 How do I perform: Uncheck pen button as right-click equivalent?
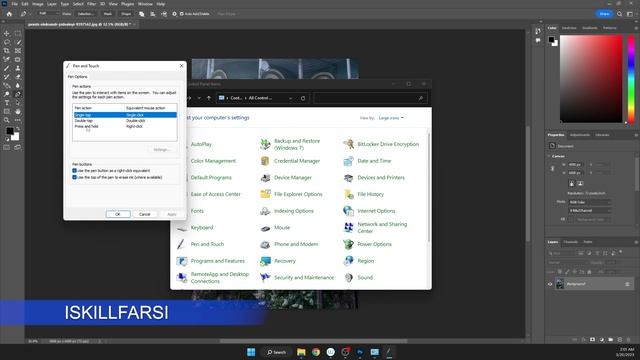click(74, 171)
